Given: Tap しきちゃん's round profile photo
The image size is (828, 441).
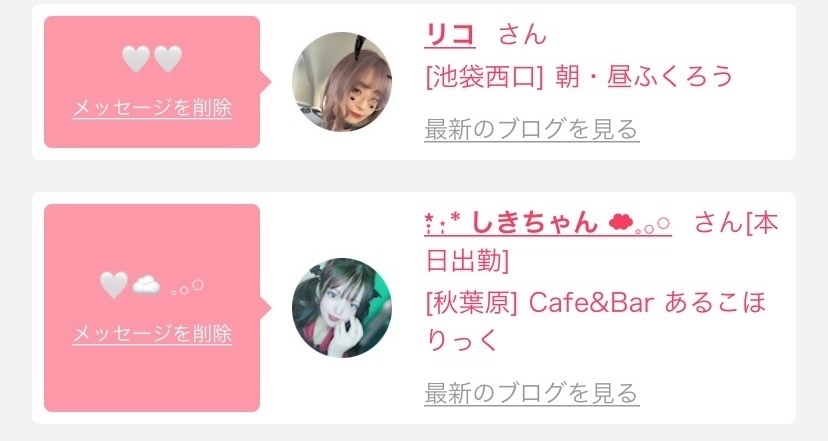Looking at the screenshot, I should (x=342, y=307).
